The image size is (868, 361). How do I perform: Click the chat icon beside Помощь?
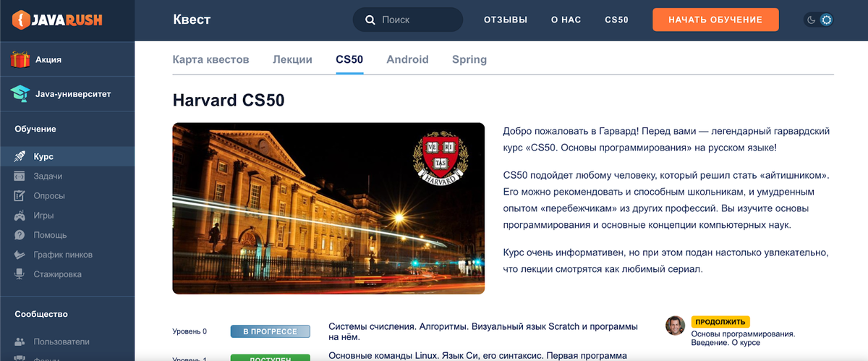pos(20,234)
